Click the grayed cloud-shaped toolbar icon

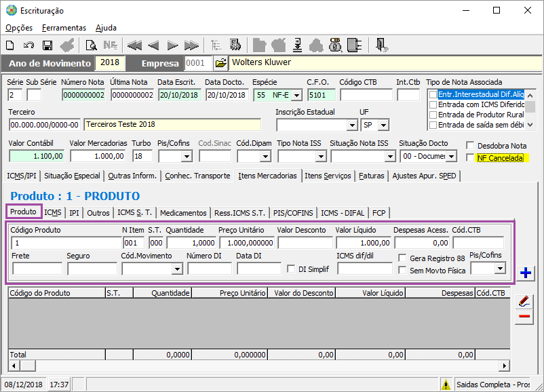[x=316, y=45]
